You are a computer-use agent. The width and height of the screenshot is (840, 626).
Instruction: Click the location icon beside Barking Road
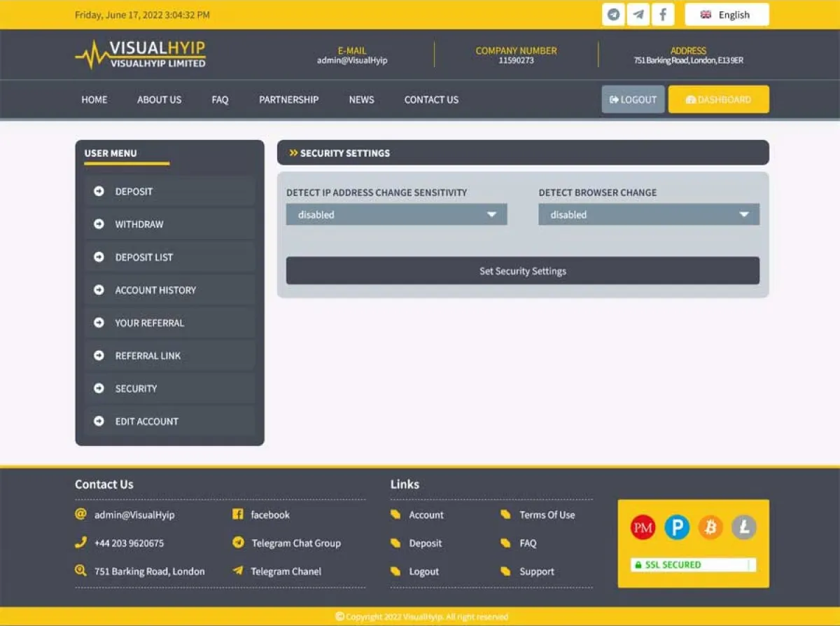point(80,571)
